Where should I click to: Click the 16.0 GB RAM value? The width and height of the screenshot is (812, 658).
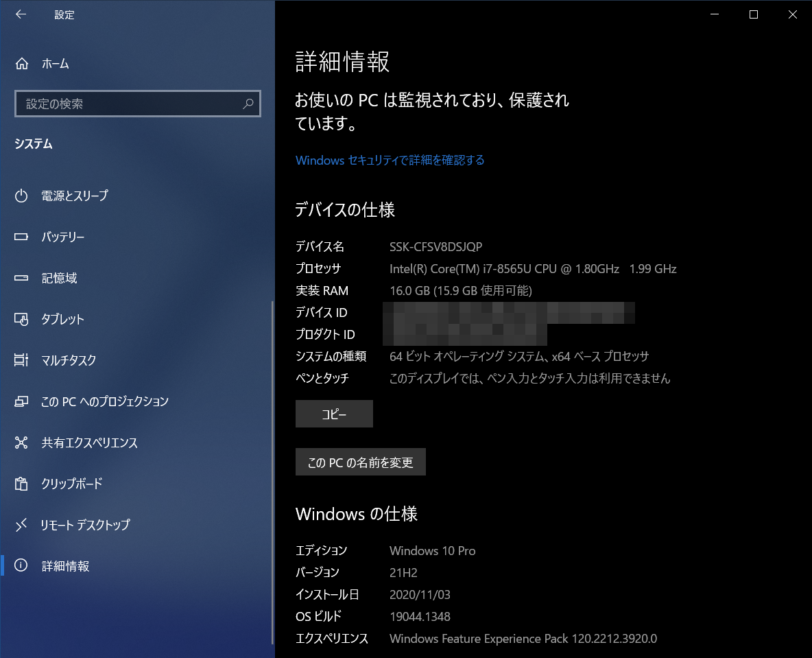tap(460, 291)
